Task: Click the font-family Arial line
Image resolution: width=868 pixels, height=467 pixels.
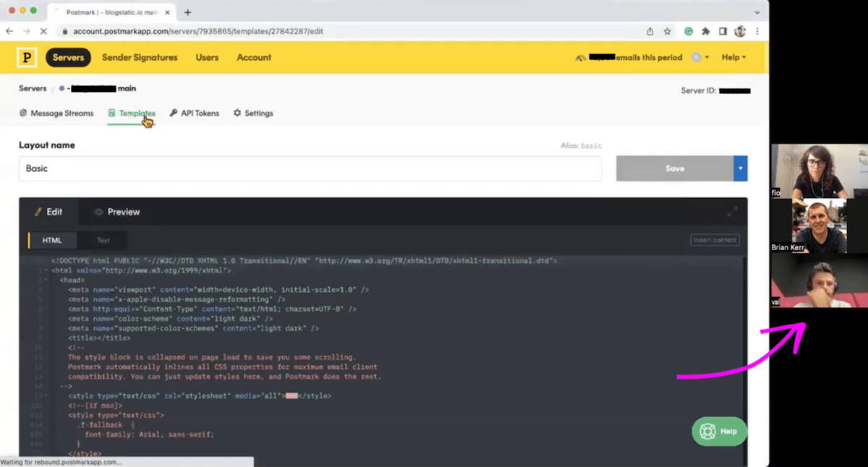Action: pyautogui.click(x=150, y=434)
